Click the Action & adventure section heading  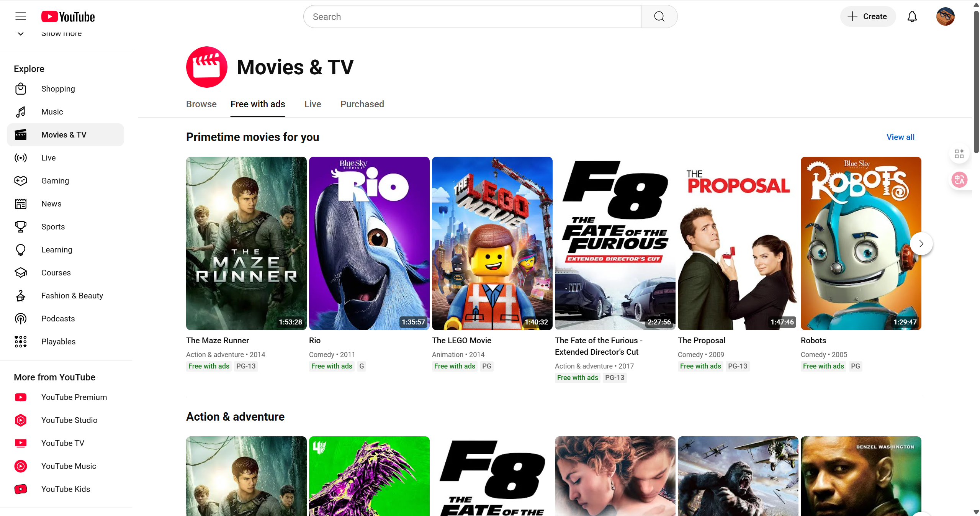pyautogui.click(x=235, y=417)
